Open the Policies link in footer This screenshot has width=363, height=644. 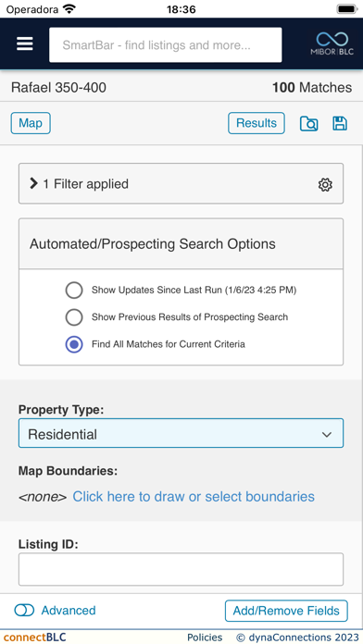(205, 638)
